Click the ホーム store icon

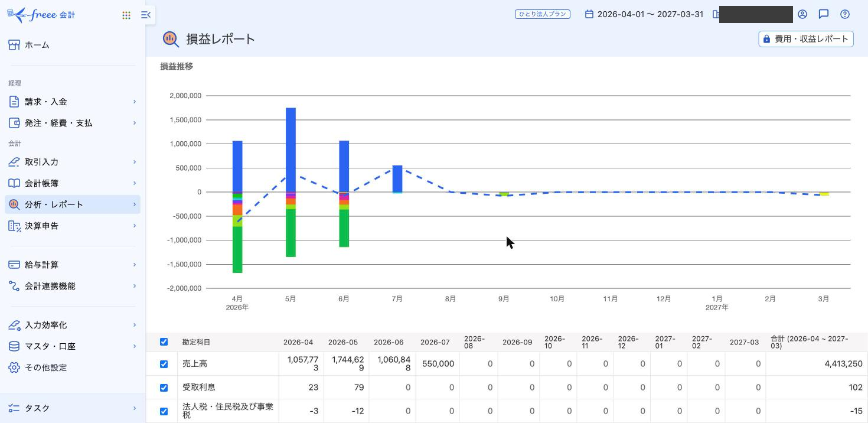[14, 45]
